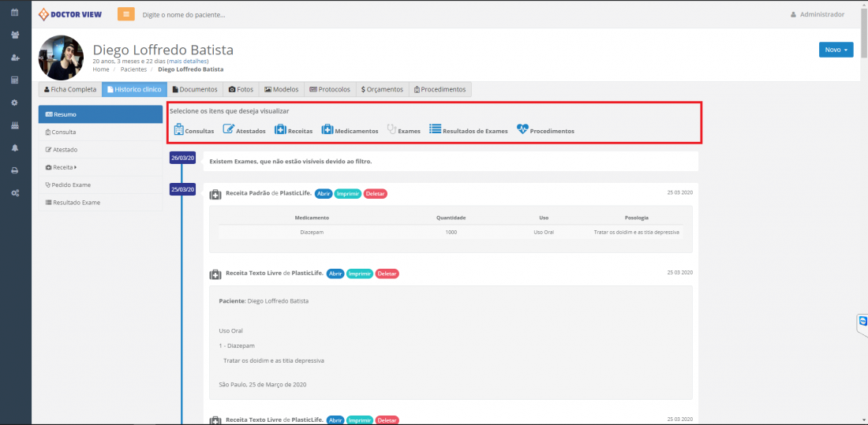This screenshot has width=868, height=425.
Task: Open the calculator icon in left sidebar
Action: coord(15,80)
